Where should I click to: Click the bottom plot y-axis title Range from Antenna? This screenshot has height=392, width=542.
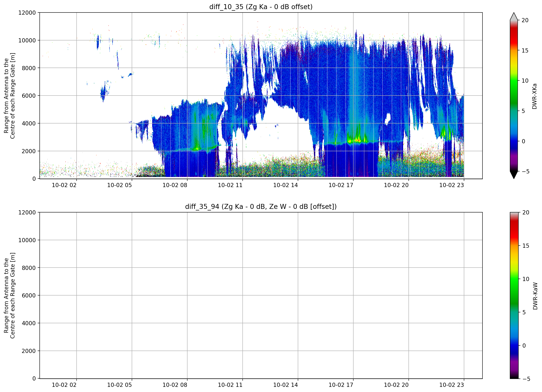[x=9, y=295]
